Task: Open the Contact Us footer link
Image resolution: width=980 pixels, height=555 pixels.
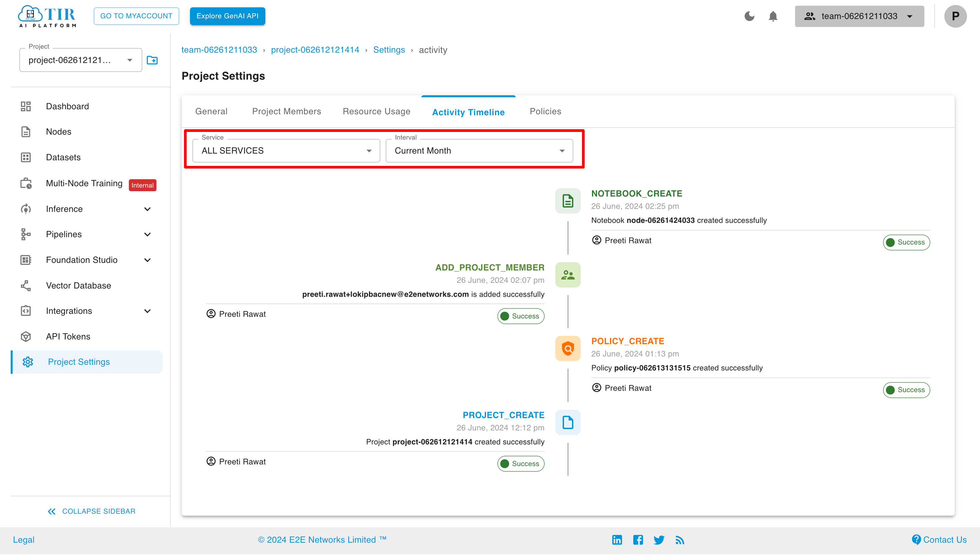Action: tap(939, 540)
